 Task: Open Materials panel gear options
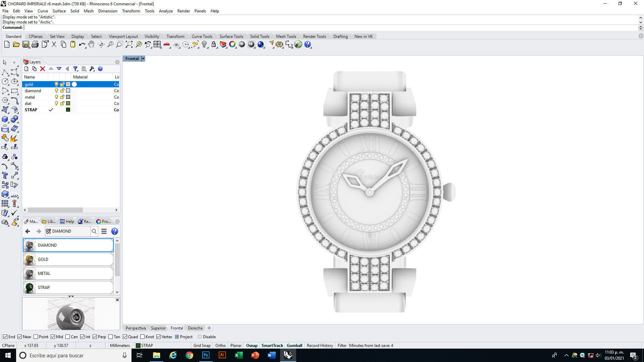117,222
